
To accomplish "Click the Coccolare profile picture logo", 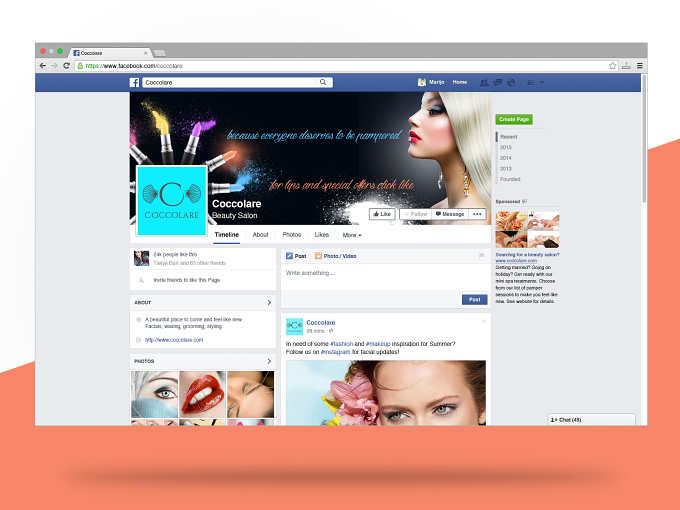I will pos(172,201).
